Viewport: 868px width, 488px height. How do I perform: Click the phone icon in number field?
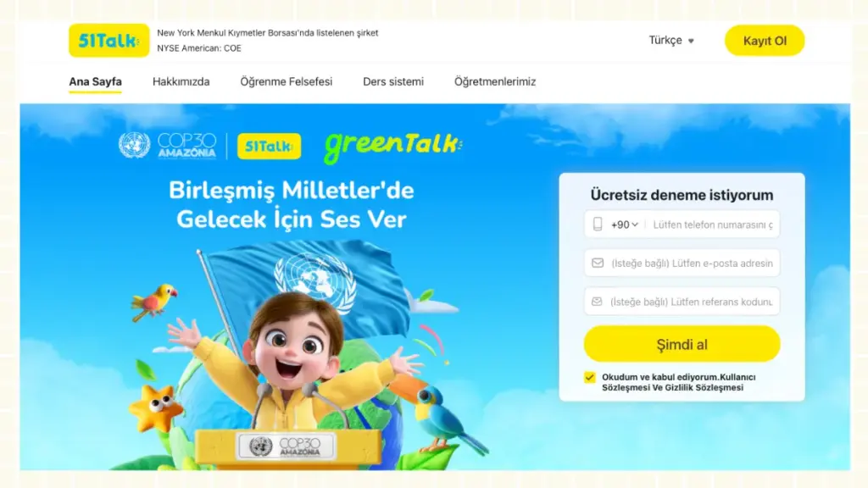click(598, 224)
